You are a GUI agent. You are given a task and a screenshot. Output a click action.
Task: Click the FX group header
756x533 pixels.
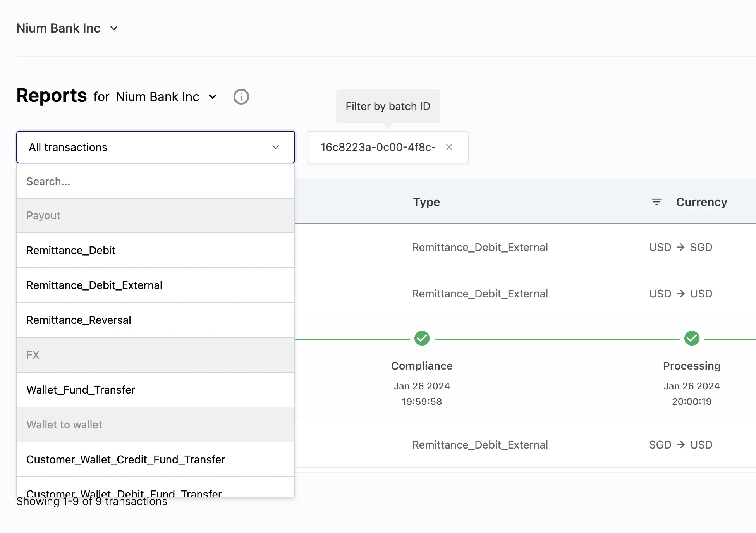156,355
